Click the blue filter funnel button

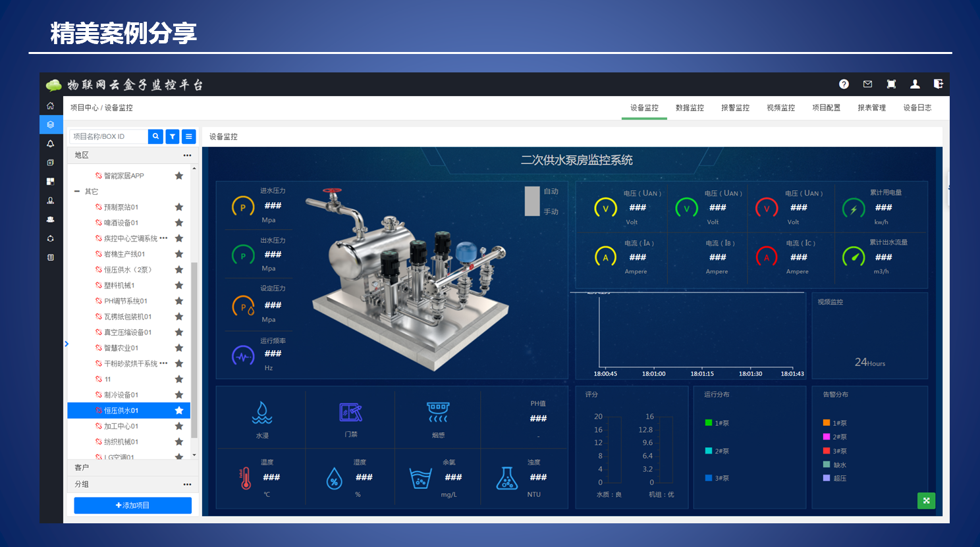pos(173,136)
